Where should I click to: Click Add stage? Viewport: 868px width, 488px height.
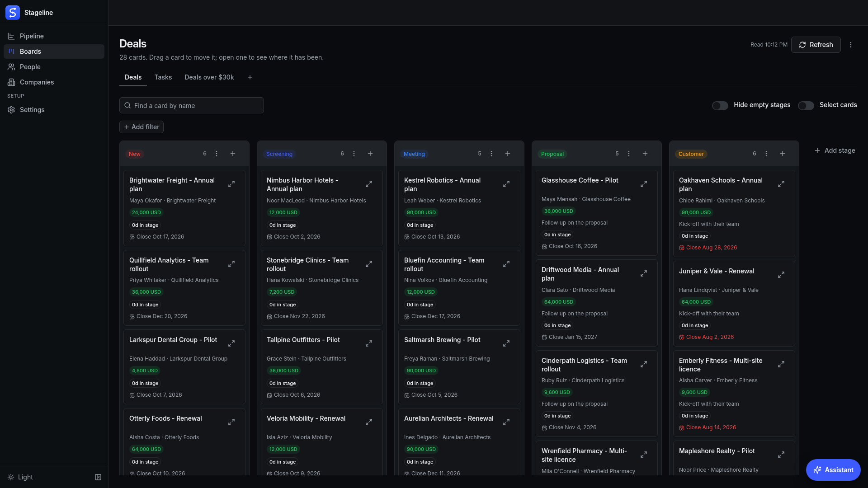click(x=835, y=150)
